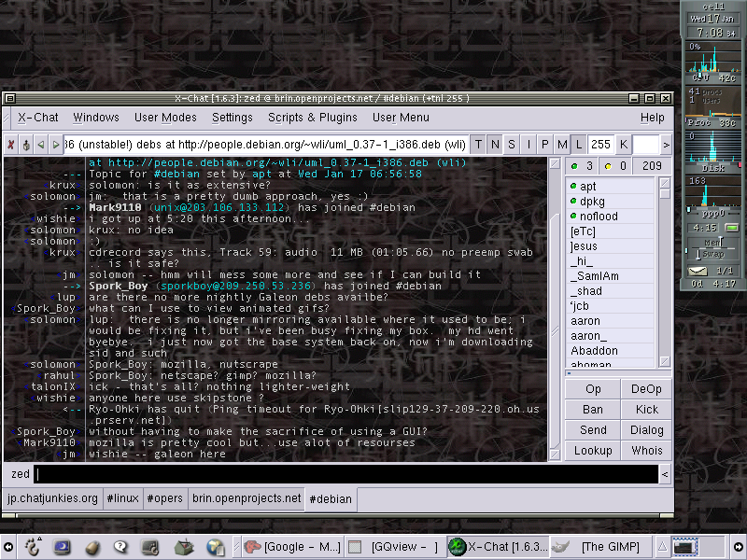Image resolution: width=747 pixels, height=560 pixels.
Task: Click the envelope mail icon in system monitor
Action: [x=698, y=271]
